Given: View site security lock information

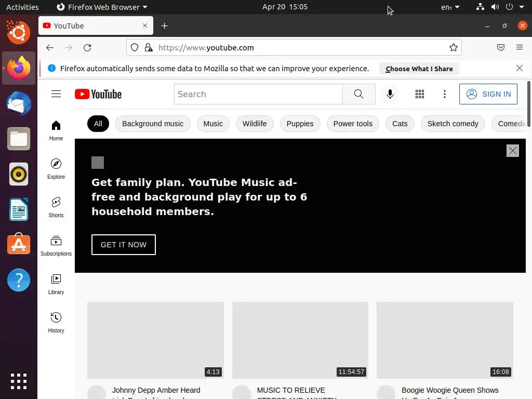Looking at the screenshot, I should pyautogui.click(x=149, y=47).
